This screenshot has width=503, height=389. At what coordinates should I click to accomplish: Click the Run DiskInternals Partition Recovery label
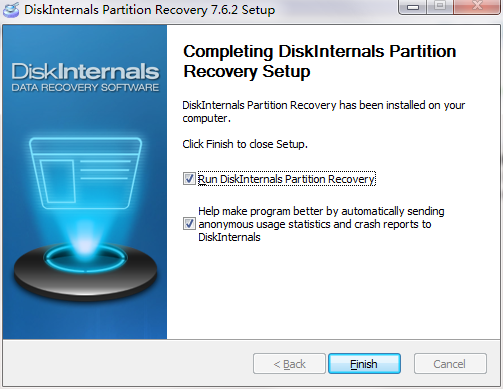[x=287, y=179]
